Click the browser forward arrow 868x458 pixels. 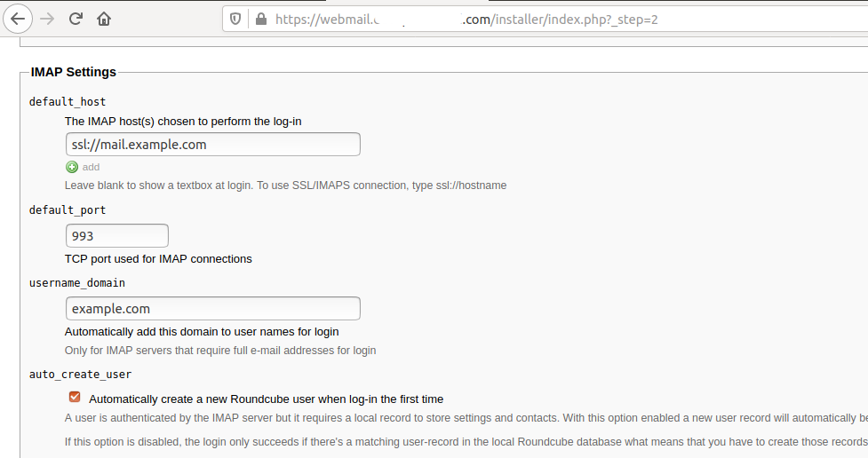coord(48,19)
